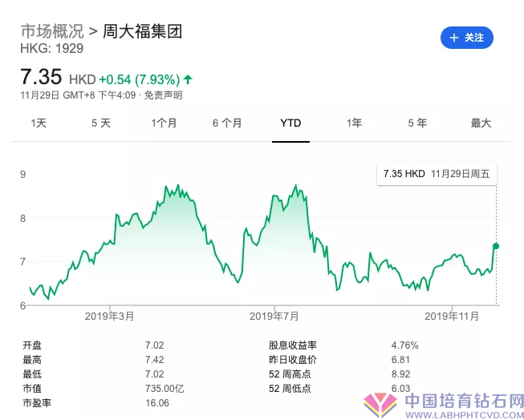524x420 pixels.
Task: Switch to the 1年 range tab
Action: [354, 123]
